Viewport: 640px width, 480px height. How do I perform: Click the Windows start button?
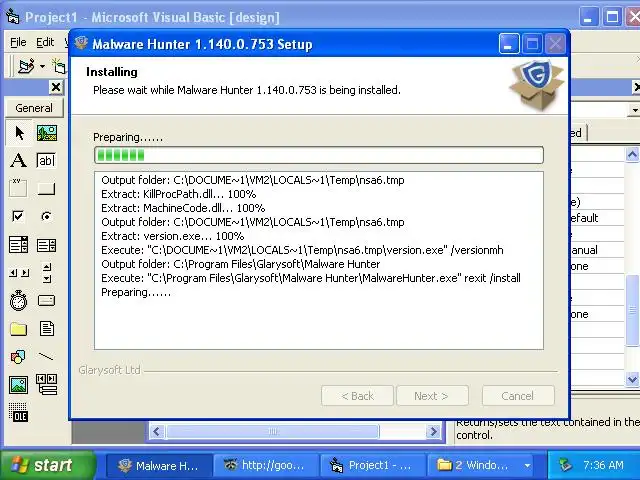click(46, 465)
